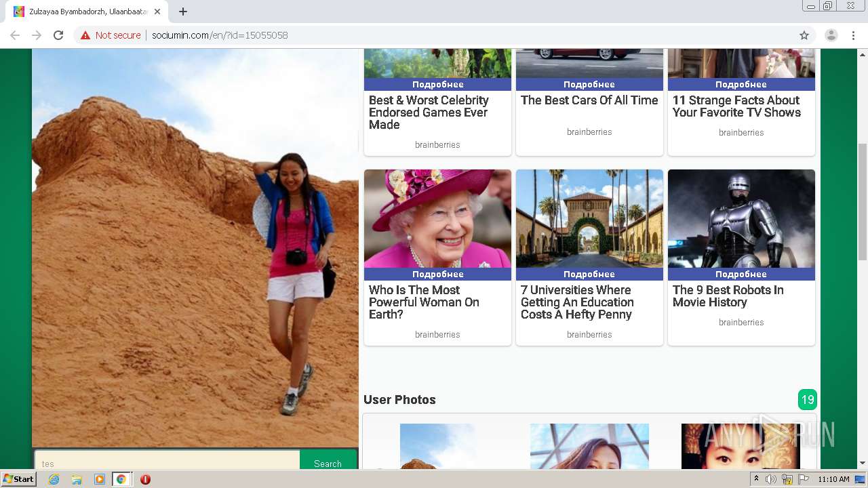Click brainberries under the Powerful Woman card
868x488 pixels.
437,335
